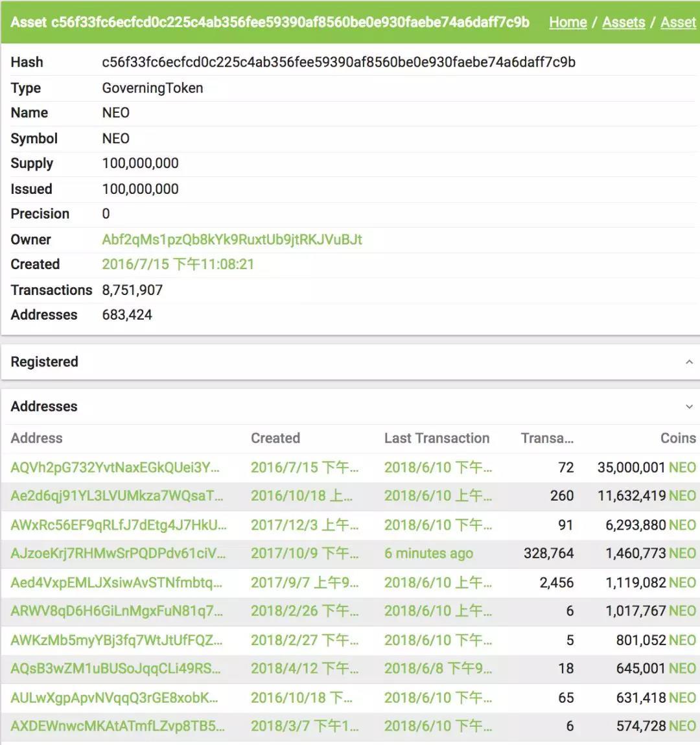
Task: Click the Last Transaction column header
Action: coord(437,438)
